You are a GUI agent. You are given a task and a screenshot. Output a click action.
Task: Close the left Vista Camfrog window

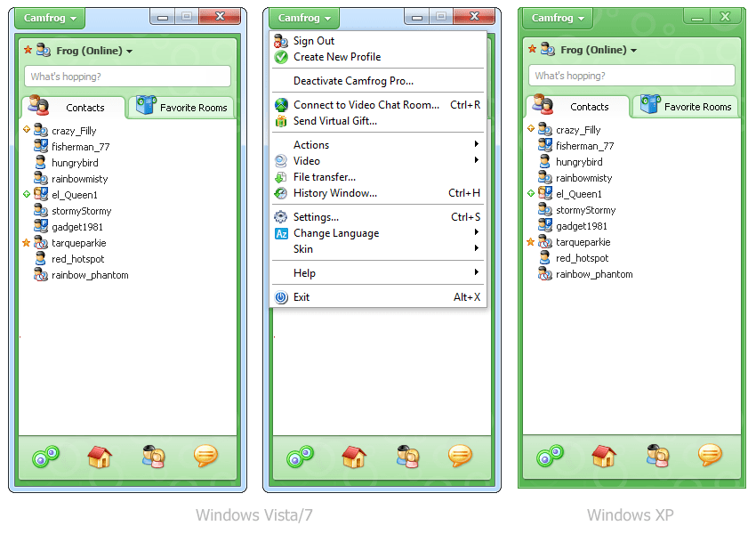click(x=220, y=16)
